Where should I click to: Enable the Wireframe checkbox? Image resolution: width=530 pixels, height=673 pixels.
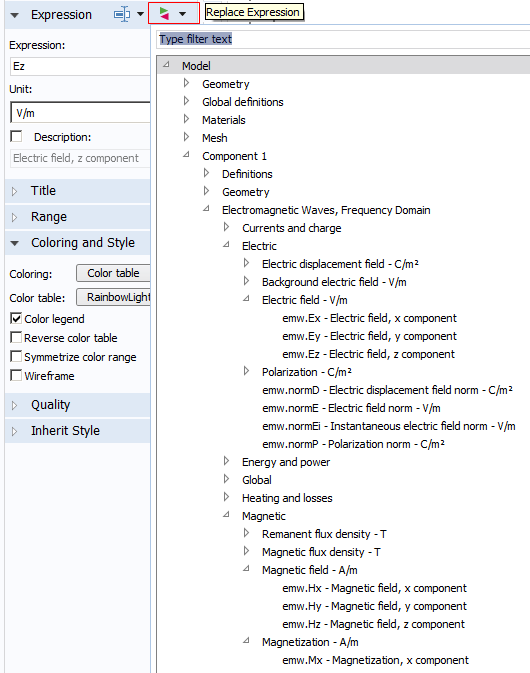click(16, 375)
